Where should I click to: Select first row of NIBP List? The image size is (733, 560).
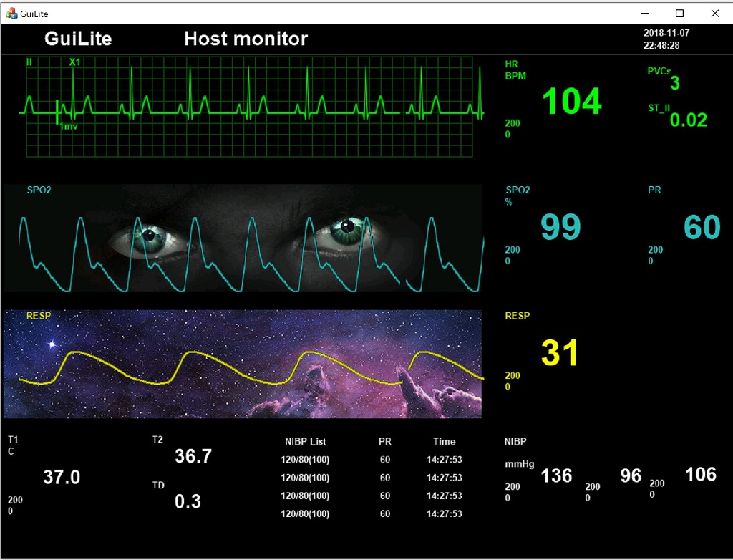[x=372, y=460]
